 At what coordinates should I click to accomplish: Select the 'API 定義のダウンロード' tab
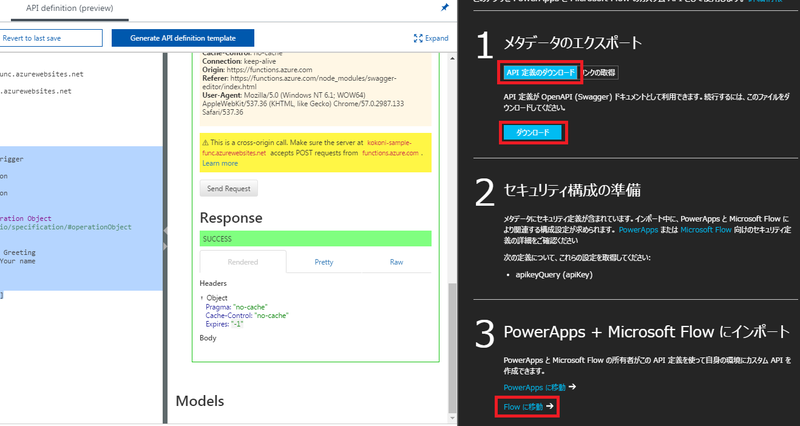[540, 72]
